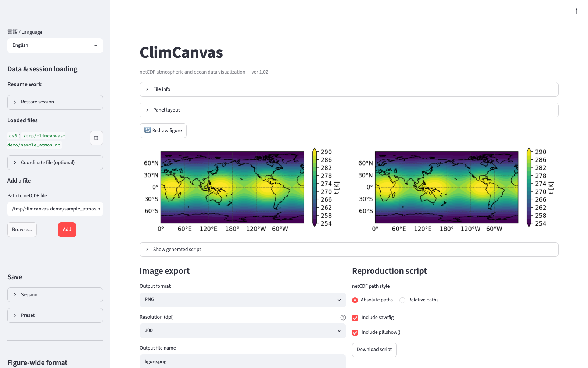The height and width of the screenshot is (368, 588).
Task: Open the three-dot main menu
Action: (576, 11)
